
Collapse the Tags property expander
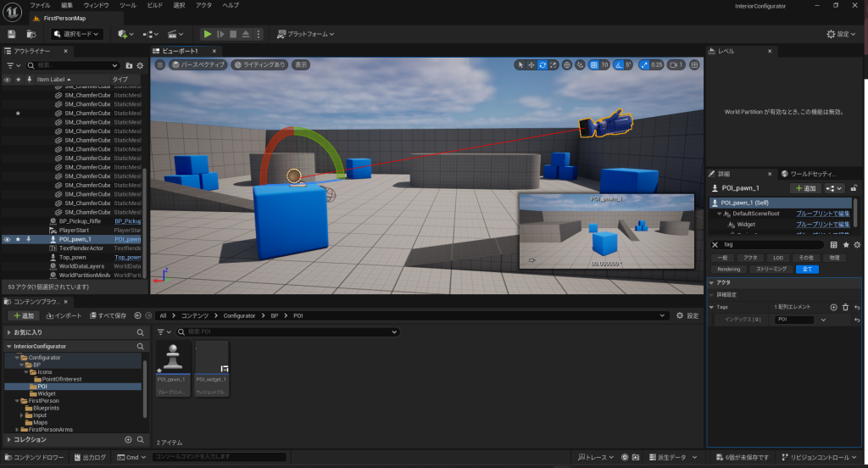coord(711,307)
